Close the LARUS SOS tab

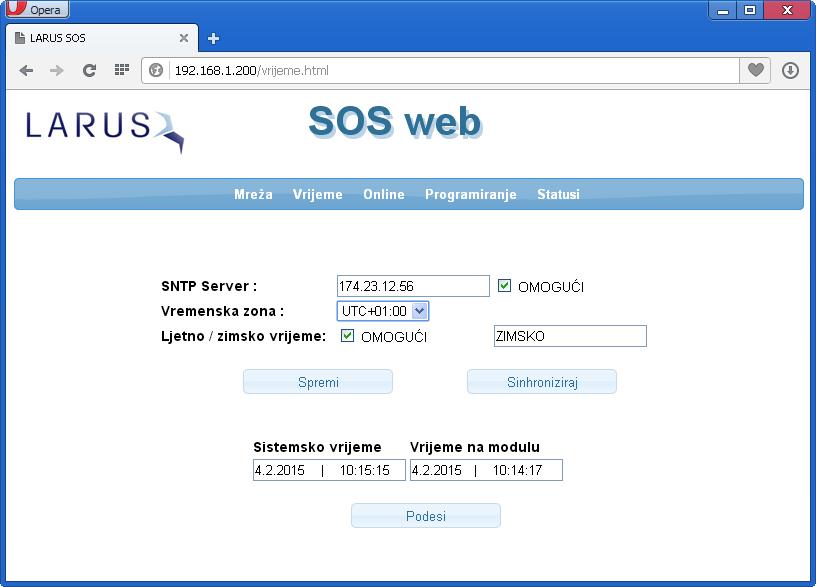pos(184,39)
